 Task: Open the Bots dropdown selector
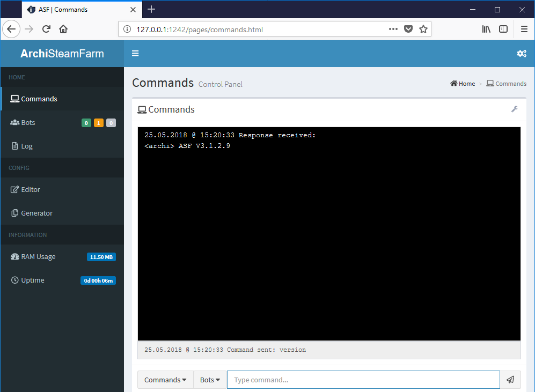click(209, 380)
